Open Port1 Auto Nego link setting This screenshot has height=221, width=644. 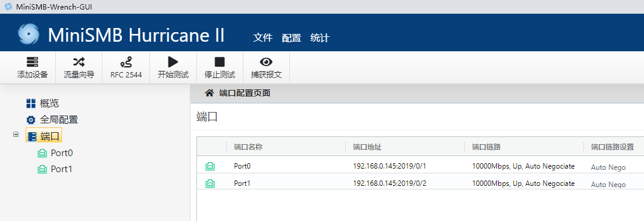[x=608, y=185]
